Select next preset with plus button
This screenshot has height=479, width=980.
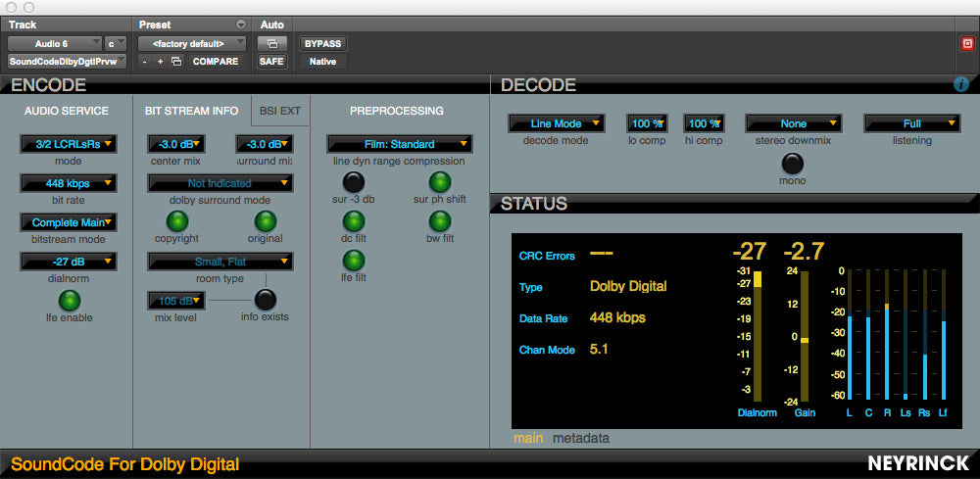point(160,61)
